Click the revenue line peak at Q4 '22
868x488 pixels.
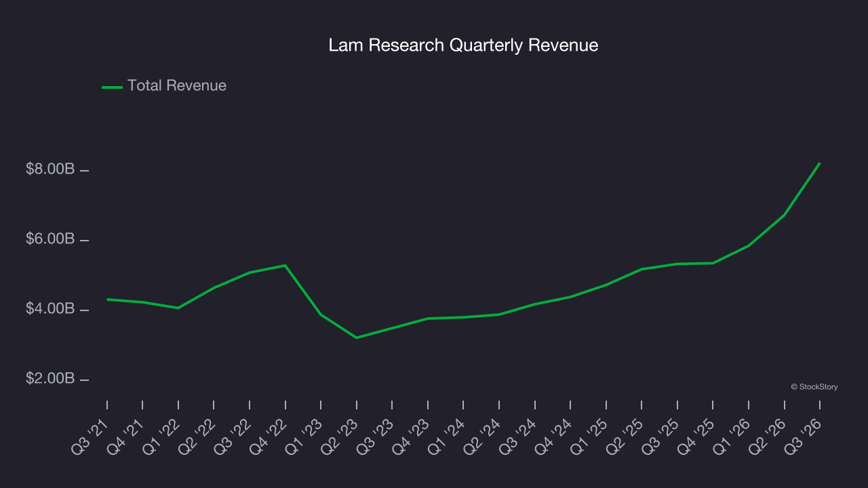(285, 265)
